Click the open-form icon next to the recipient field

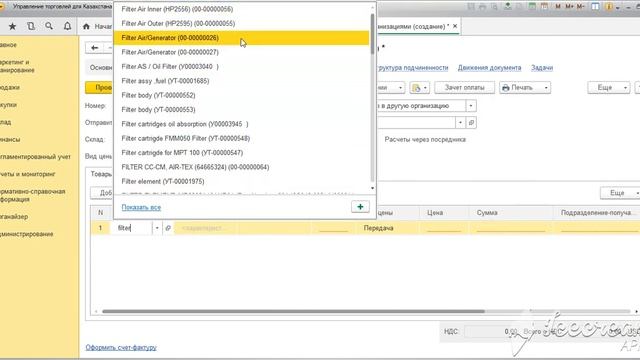471,122
